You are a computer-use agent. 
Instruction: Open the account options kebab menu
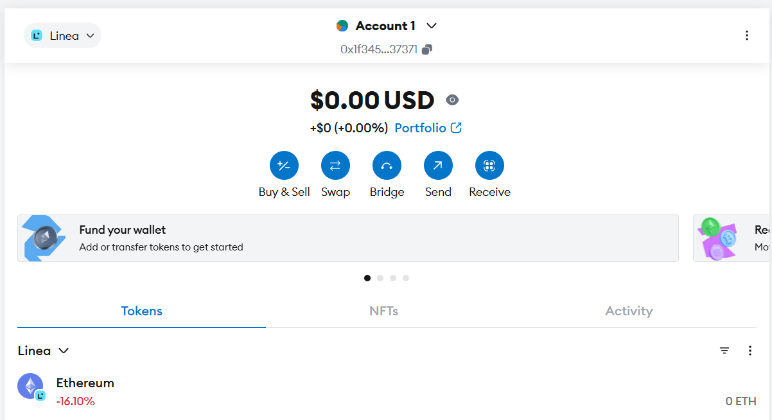[746, 35]
